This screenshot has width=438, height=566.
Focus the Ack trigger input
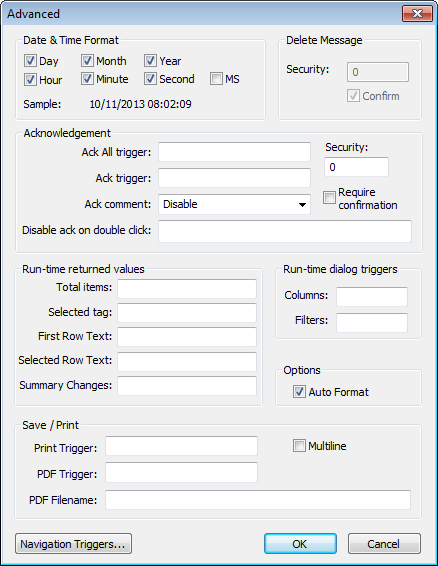(234, 178)
